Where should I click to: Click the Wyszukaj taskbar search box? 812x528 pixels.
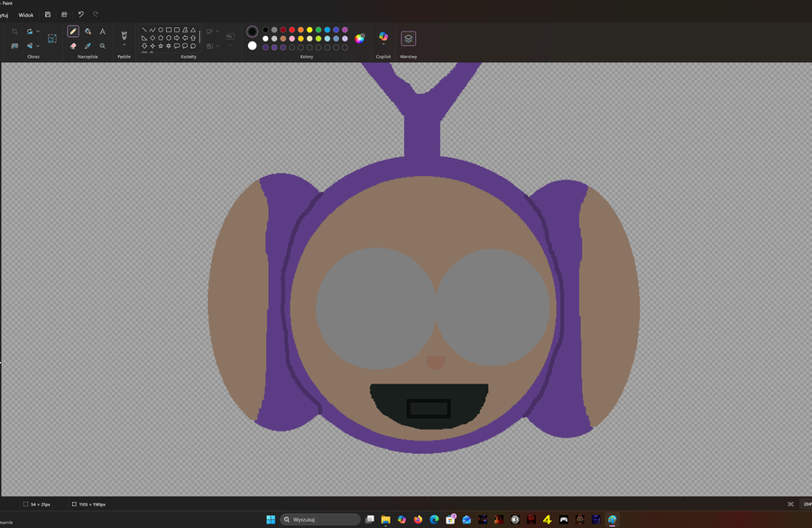pyautogui.click(x=320, y=519)
